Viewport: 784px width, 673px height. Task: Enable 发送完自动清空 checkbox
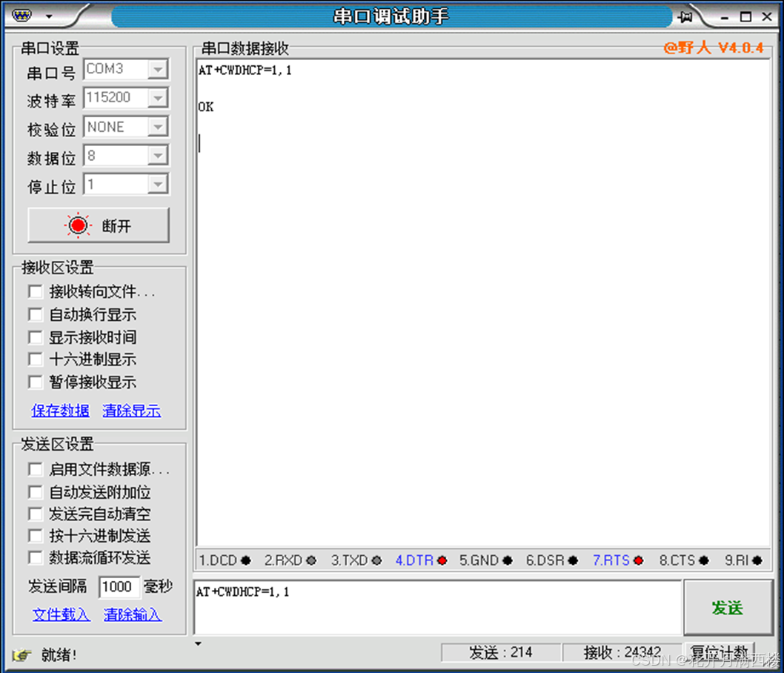(35, 514)
